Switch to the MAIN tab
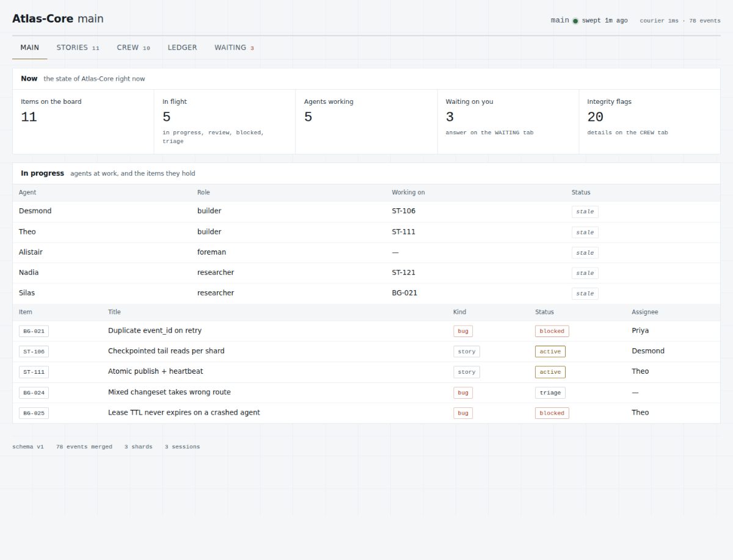This screenshot has height=560, width=733. pos(29,48)
